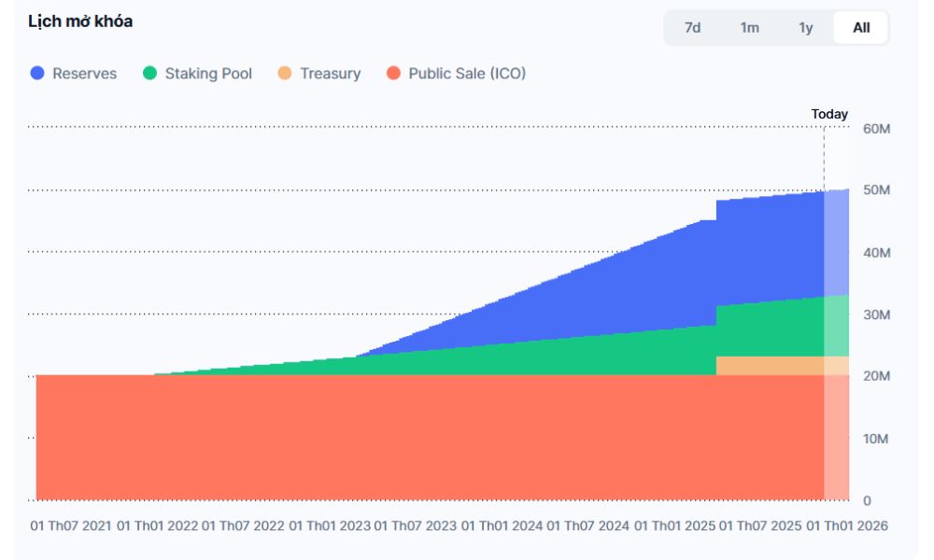This screenshot has height=560, width=934.
Task: Hide the Treasury series via its legend text
Action: [330, 74]
